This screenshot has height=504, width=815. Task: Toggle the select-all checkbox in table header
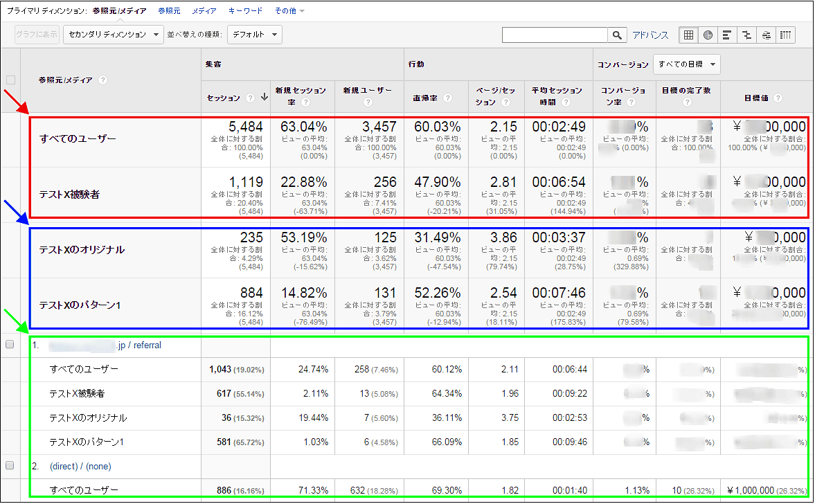pyautogui.click(x=10, y=80)
